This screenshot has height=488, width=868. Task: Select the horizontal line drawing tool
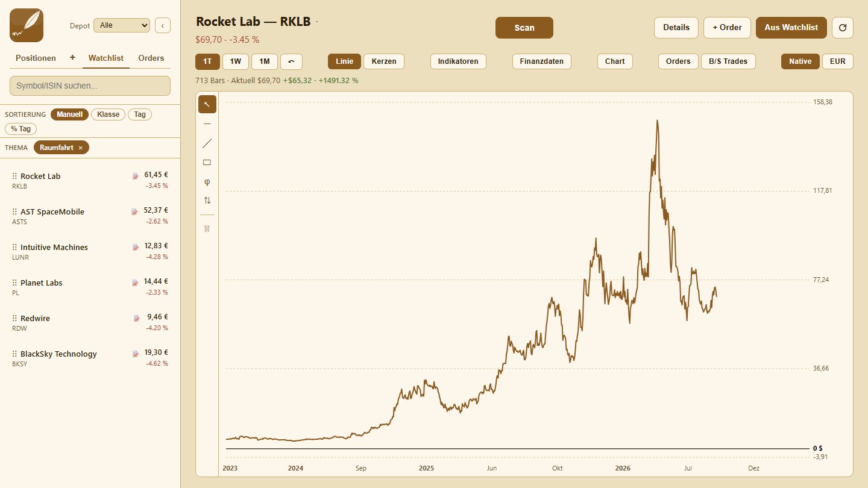coord(207,124)
